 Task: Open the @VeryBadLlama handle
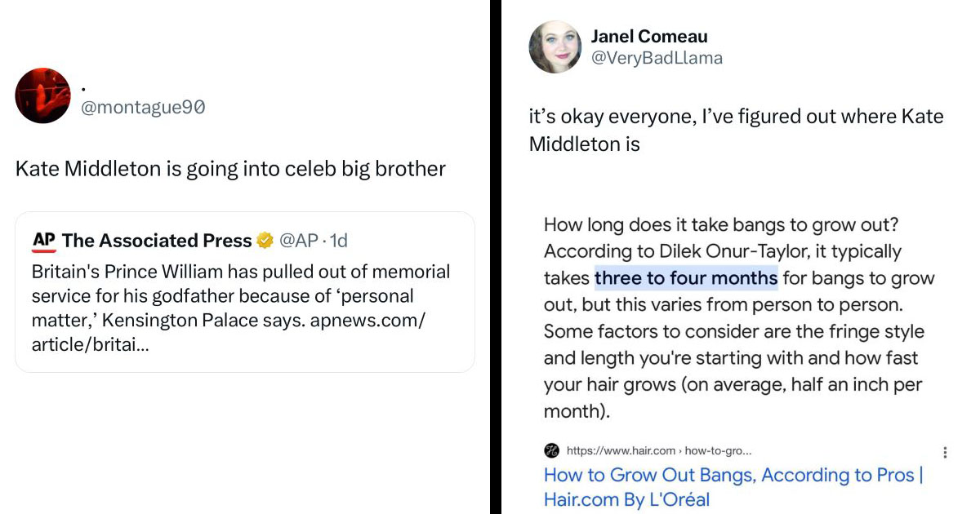[x=657, y=58]
